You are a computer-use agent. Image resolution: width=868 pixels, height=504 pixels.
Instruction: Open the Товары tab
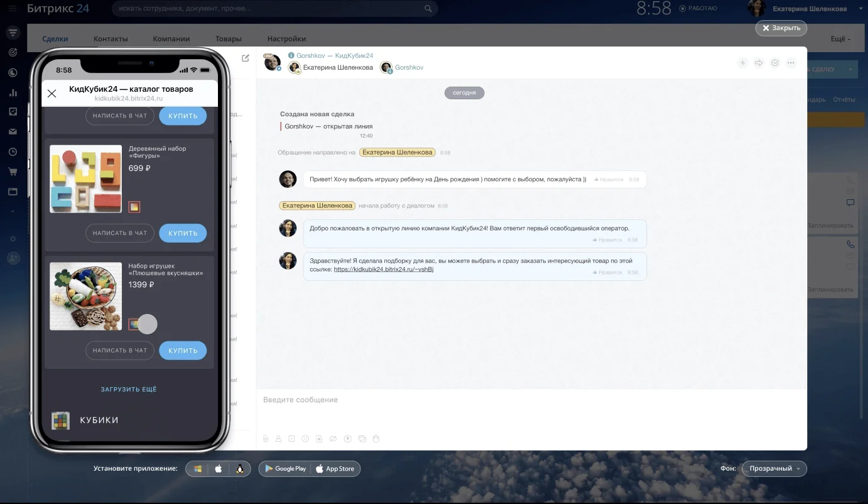[x=228, y=39]
